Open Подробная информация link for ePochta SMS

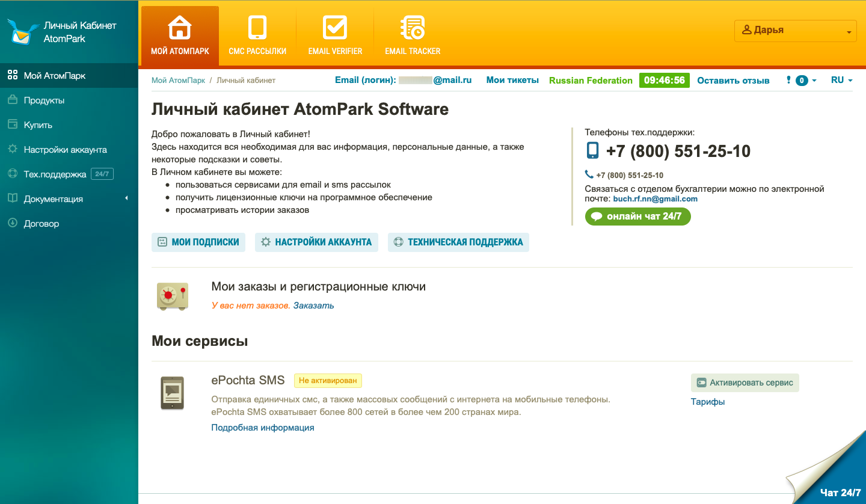[x=262, y=428]
